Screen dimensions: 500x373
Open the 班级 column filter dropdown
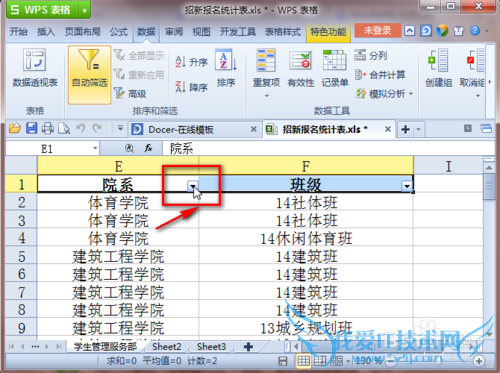407,186
